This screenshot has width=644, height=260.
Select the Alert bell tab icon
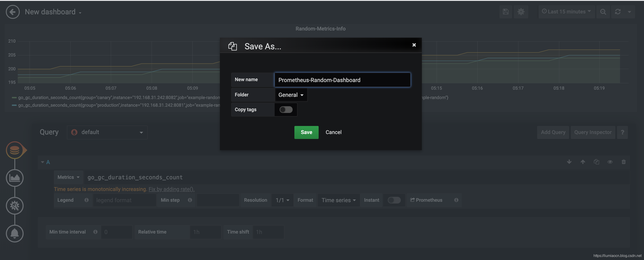click(15, 234)
